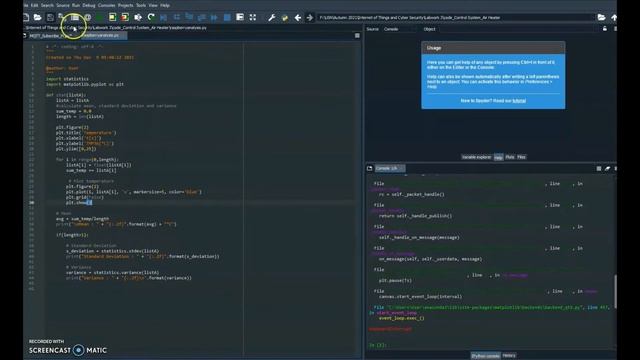The width and height of the screenshot is (640, 360).
Task: Browse for a working directory icon
Action: (601, 18)
